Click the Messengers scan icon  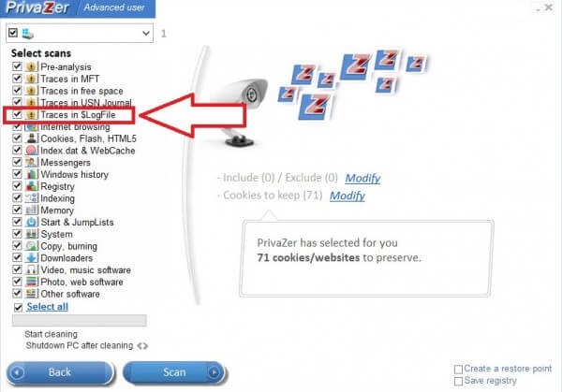point(32,162)
